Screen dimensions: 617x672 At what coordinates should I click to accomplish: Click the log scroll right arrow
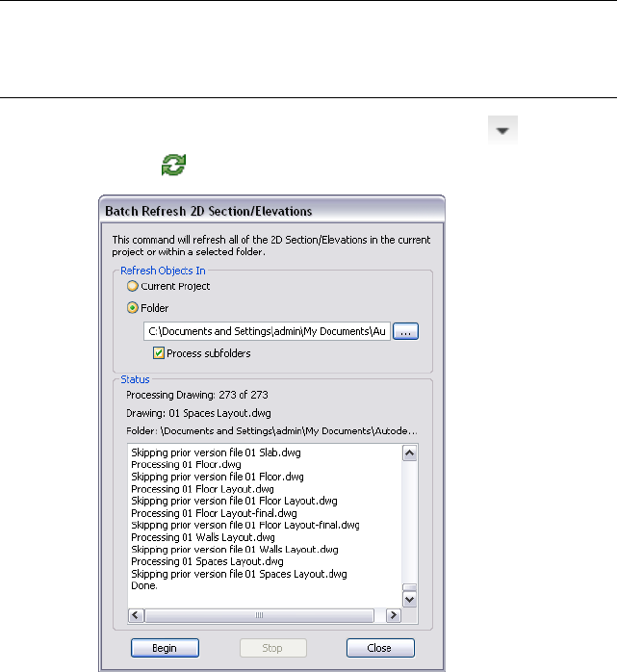[394, 615]
